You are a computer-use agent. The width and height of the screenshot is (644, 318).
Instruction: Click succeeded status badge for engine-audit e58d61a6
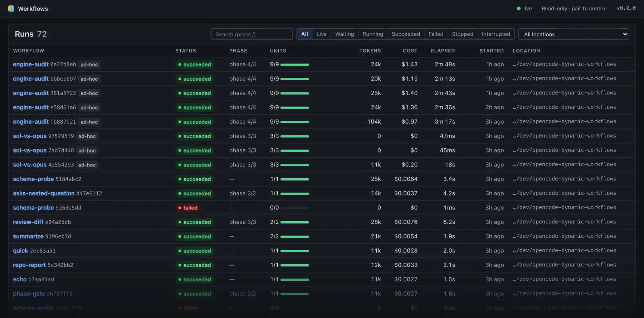tap(195, 107)
